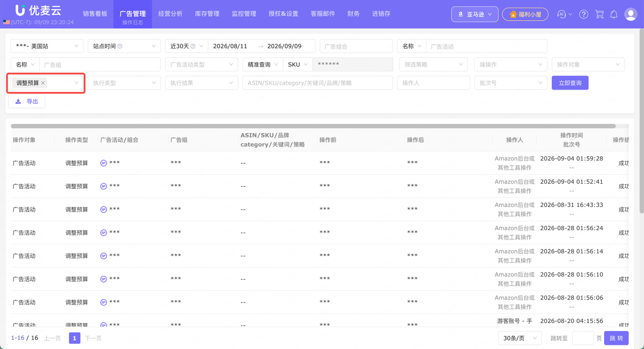The width and height of the screenshot is (644, 349).
Task: Click the 跳转至 page number input box
Action: pos(583,338)
